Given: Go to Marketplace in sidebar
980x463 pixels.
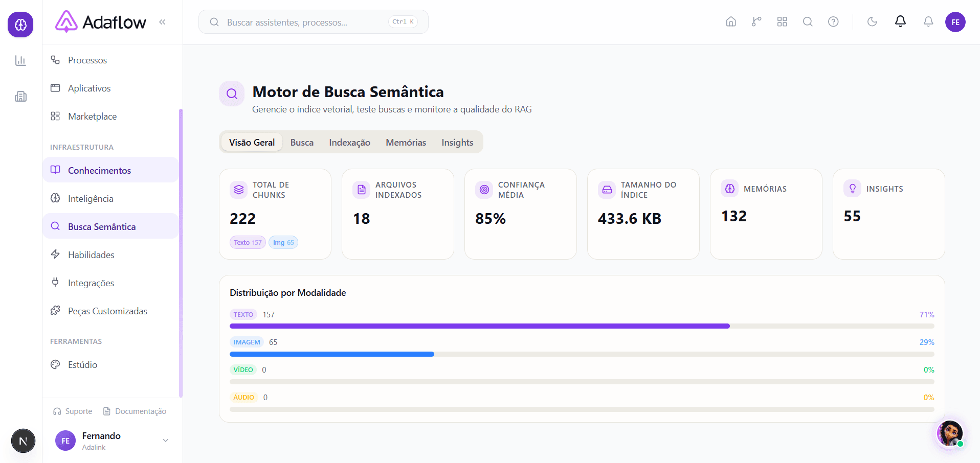Looking at the screenshot, I should (110, 117).
